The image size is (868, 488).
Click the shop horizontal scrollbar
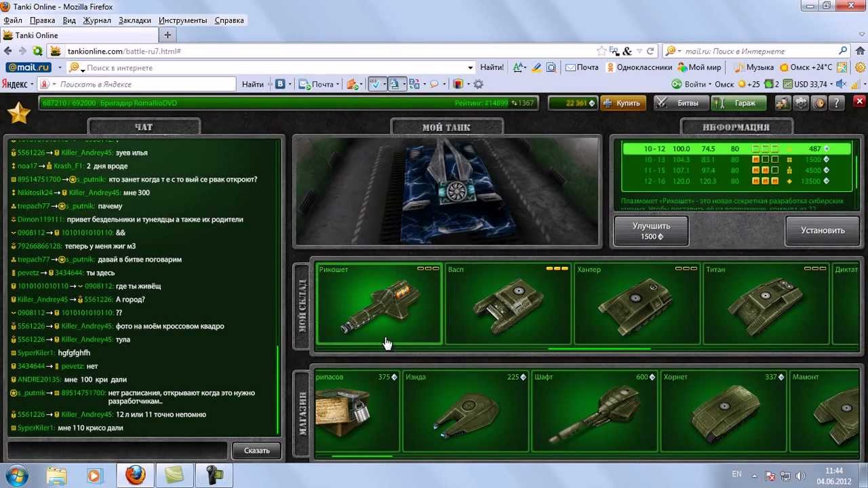point(362,456)
